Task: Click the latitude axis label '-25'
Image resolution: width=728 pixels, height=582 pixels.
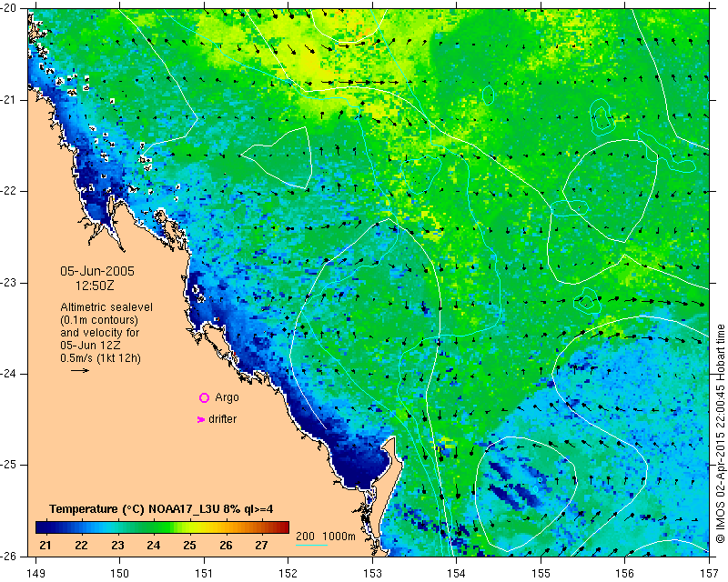Action: [9, 465]
